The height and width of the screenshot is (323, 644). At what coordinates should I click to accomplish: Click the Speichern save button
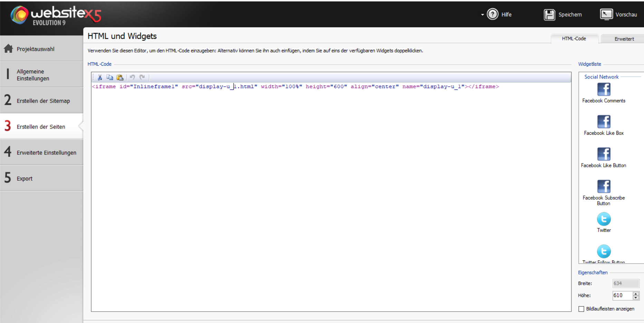(563, 15)
